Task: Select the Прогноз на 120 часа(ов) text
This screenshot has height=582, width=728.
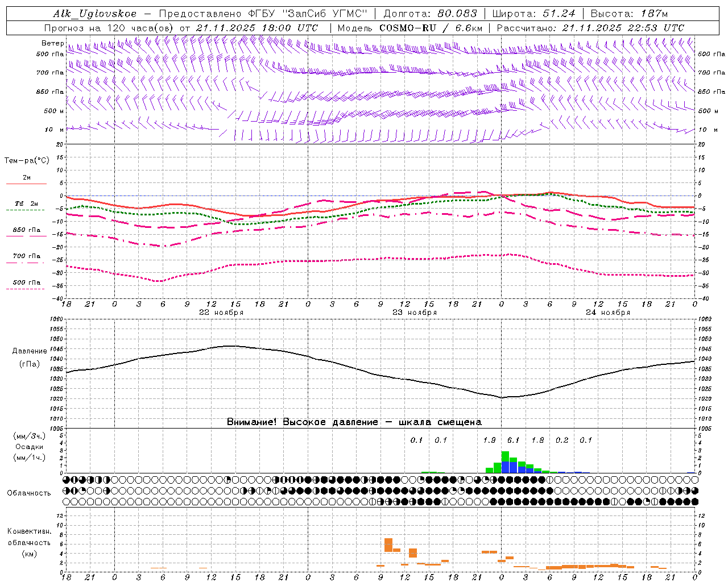Action: tap(109, 27)
